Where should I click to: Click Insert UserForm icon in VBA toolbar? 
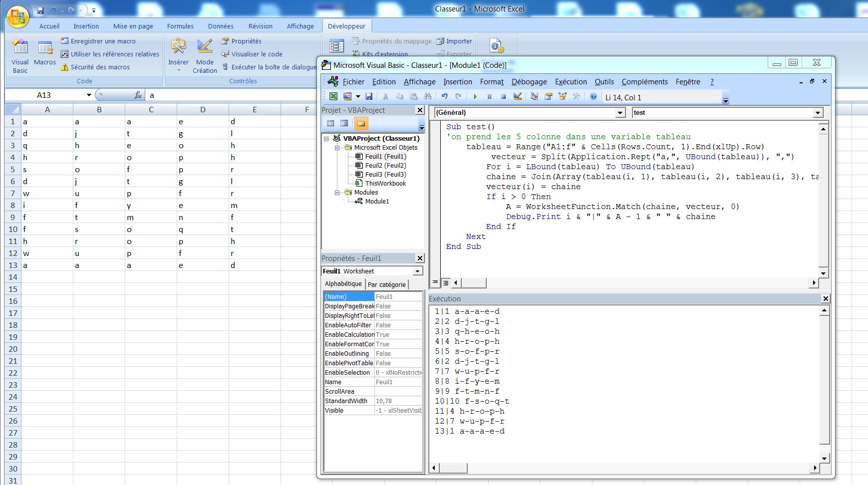347,96
